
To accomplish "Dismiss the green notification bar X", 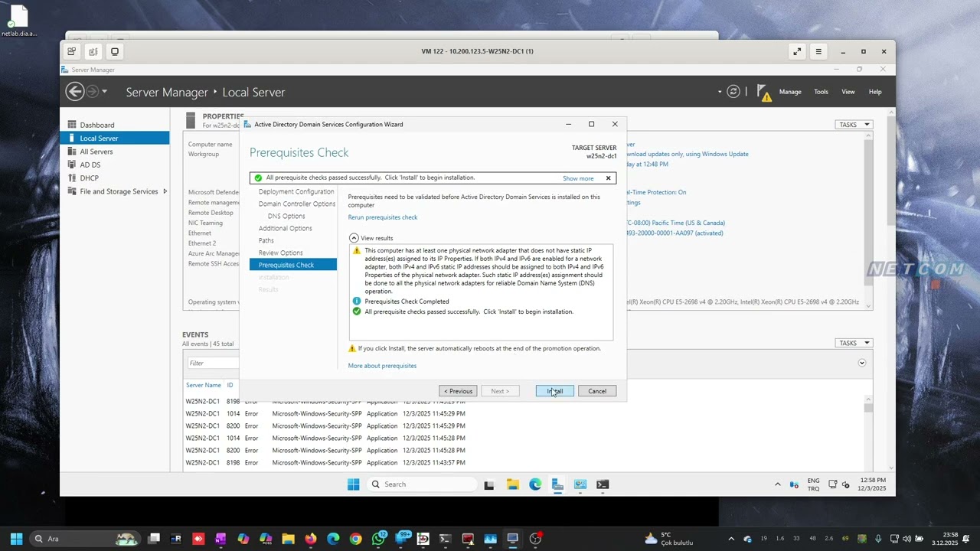I will [609, 178].
